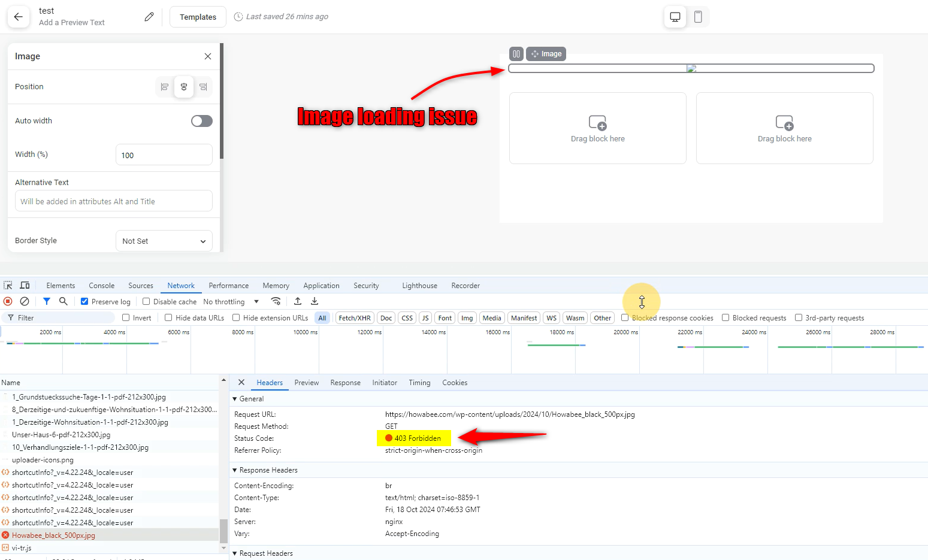
Task: Align image position right
Action: point(203,87)
